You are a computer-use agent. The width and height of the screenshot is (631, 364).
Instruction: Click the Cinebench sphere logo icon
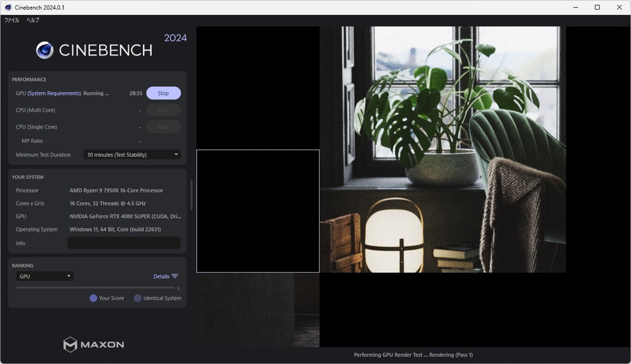(44, 51)
